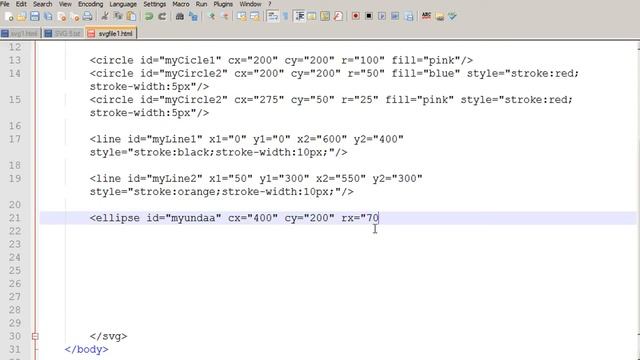This screenshot has width=640, height=360.
Task: Click the check mark plugin icon
Action: coord(452,16)
